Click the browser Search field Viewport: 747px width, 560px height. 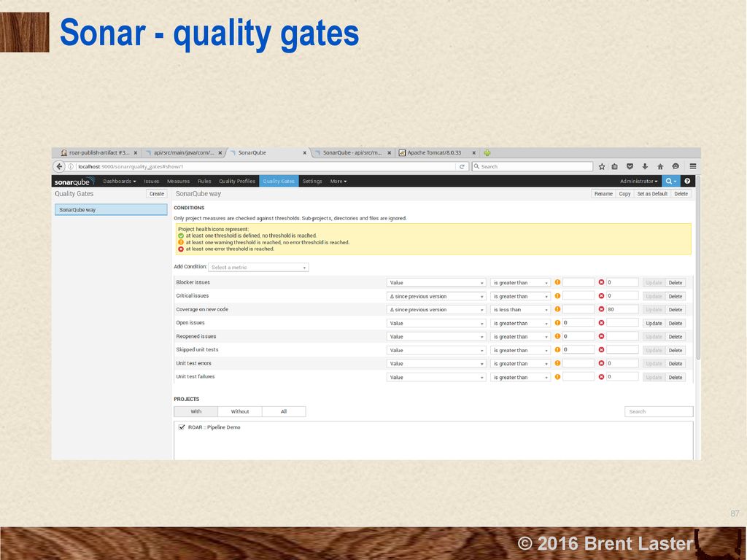click(x=532, y=167)
